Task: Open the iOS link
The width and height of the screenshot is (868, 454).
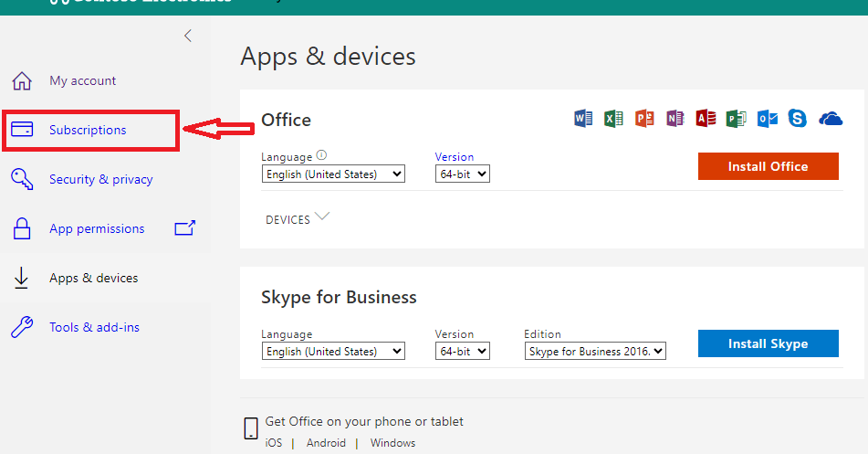Action: (x=274, y=443)
